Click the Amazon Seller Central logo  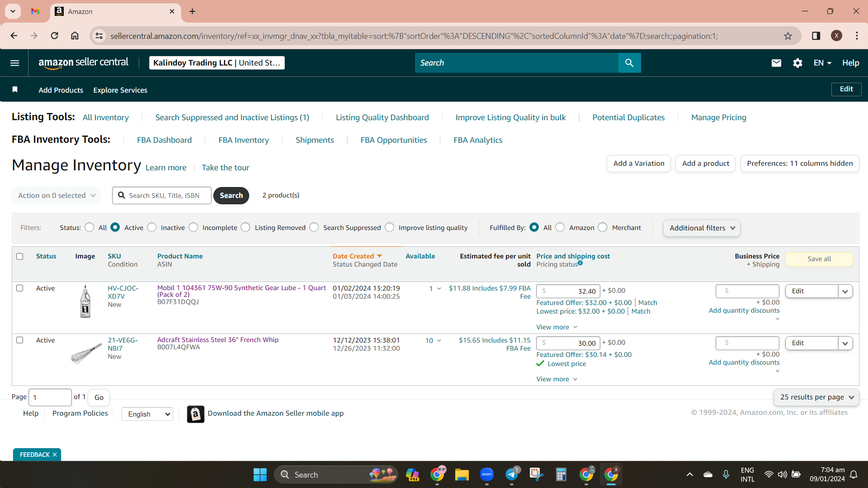click(x=83, y=63)
